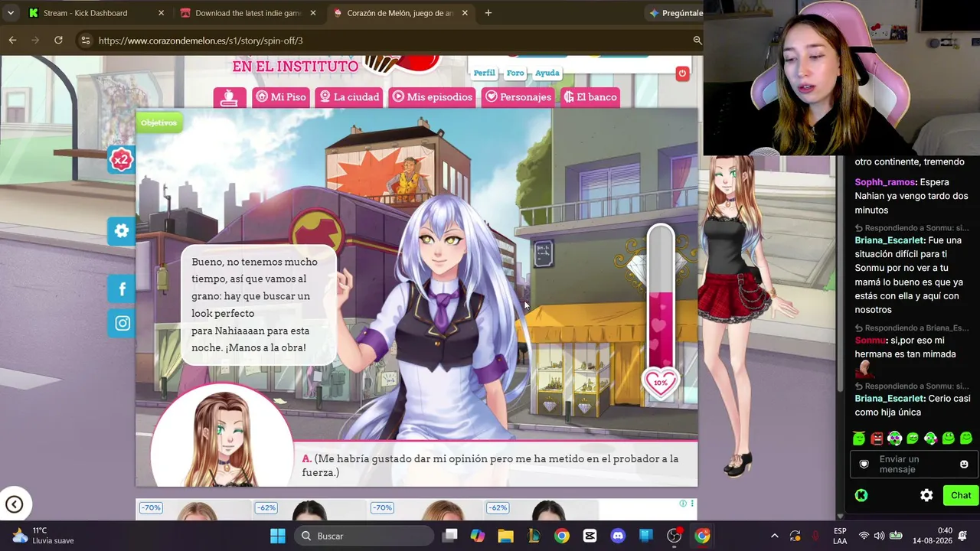Go to La ciudad

pyautogui.click(x=349, y=97)
